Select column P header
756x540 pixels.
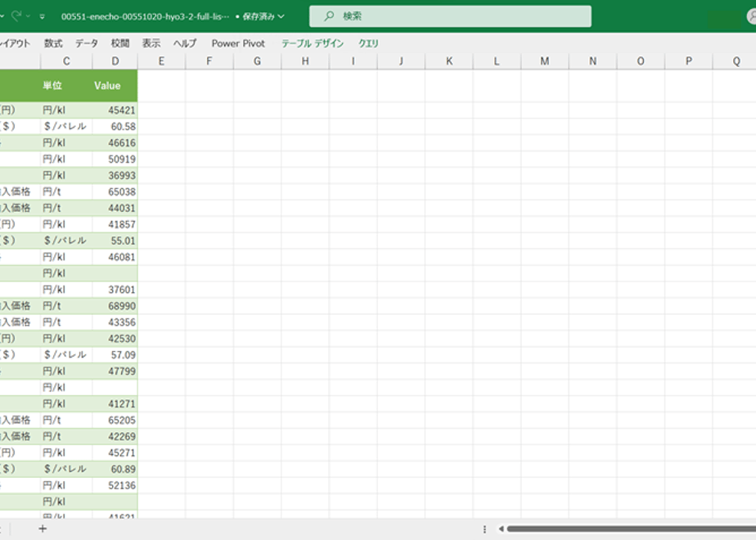click(x=689, y=61)
